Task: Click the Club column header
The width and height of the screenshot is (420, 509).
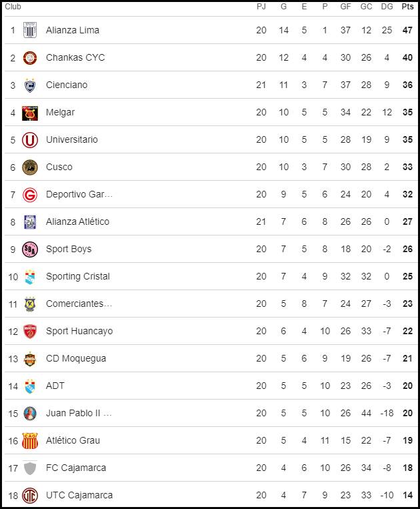Action: tap(13, 7)
